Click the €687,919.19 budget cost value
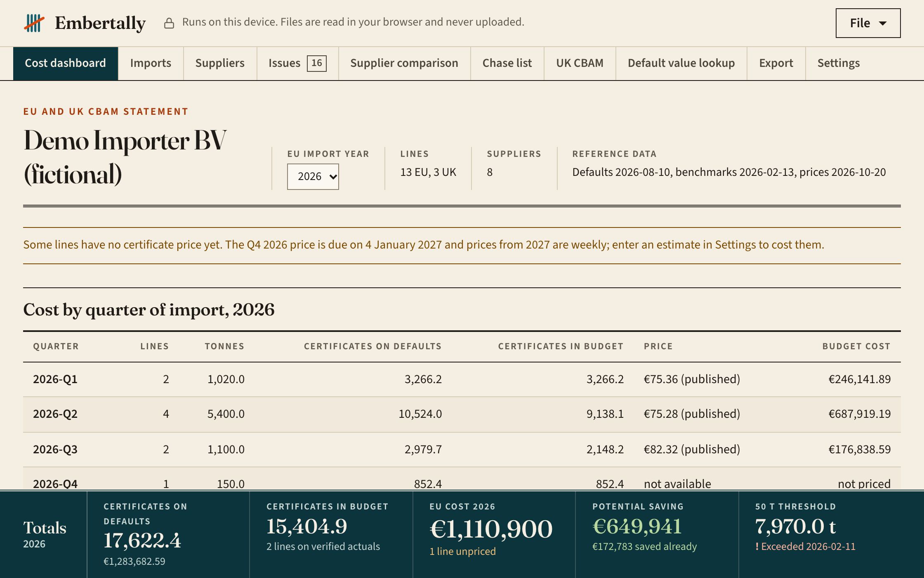The image size is (924, 578). click(860, 414)
